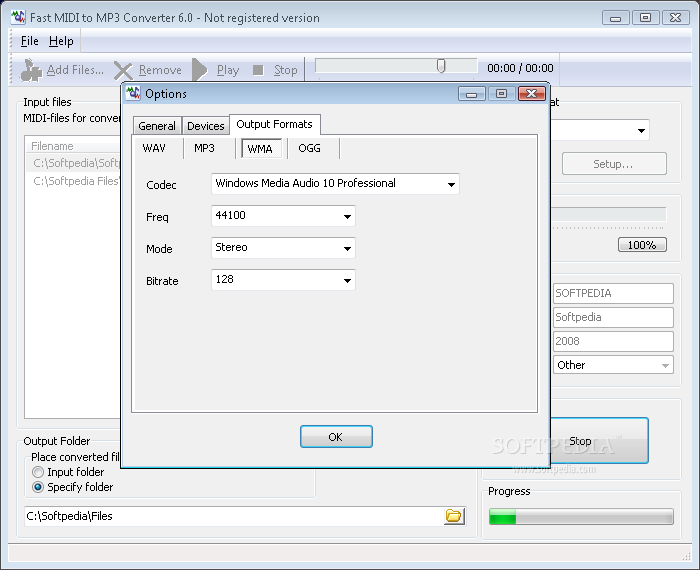Click the Setup... button
The image size is (700, 570).
[x=613, y=164]
